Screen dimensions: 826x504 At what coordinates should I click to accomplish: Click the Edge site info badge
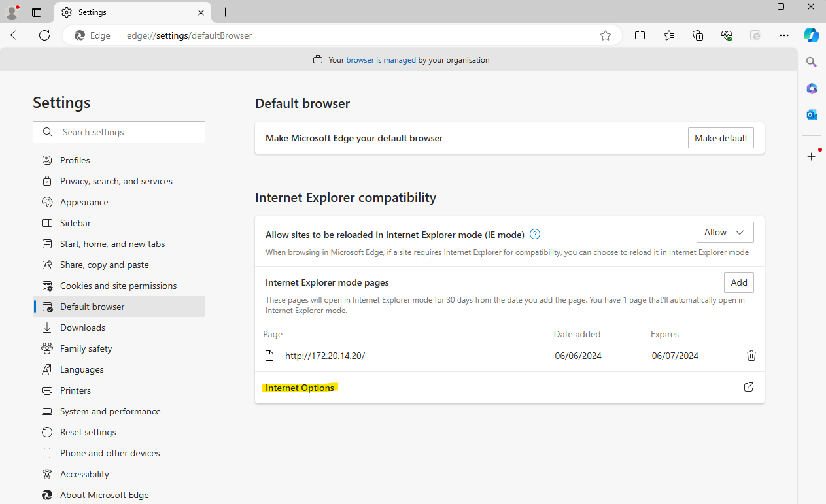point(92,35)
